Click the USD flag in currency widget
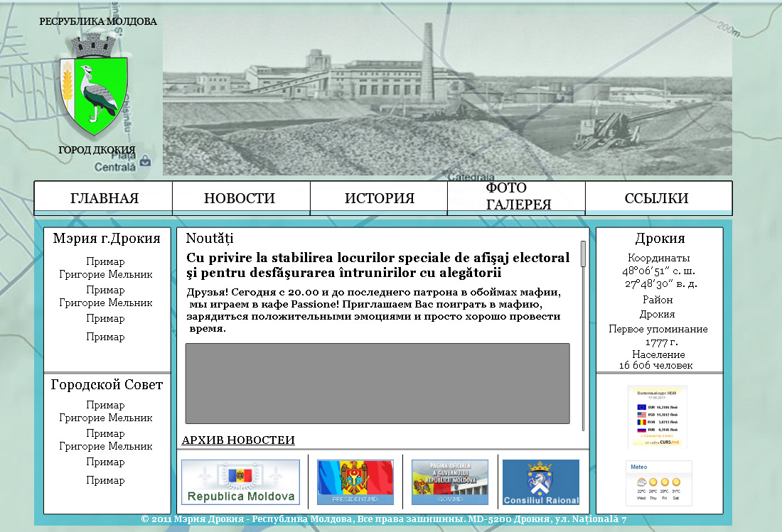 pyautogui.click(x=641, y=414)
